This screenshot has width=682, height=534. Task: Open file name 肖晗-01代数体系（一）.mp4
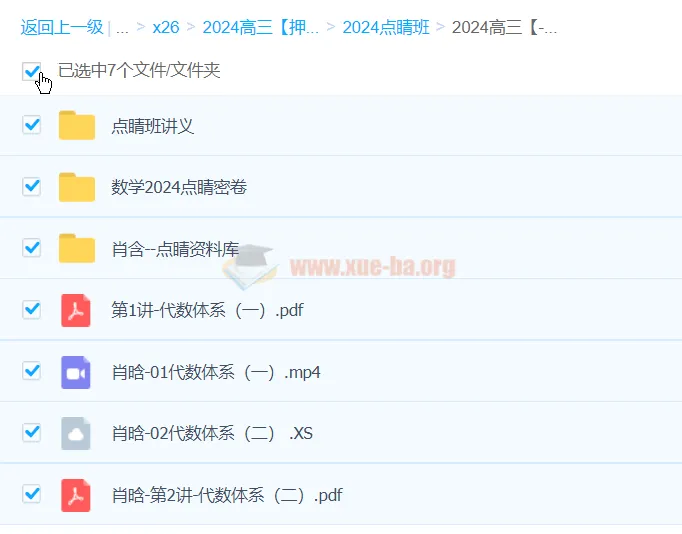(216, 373)
